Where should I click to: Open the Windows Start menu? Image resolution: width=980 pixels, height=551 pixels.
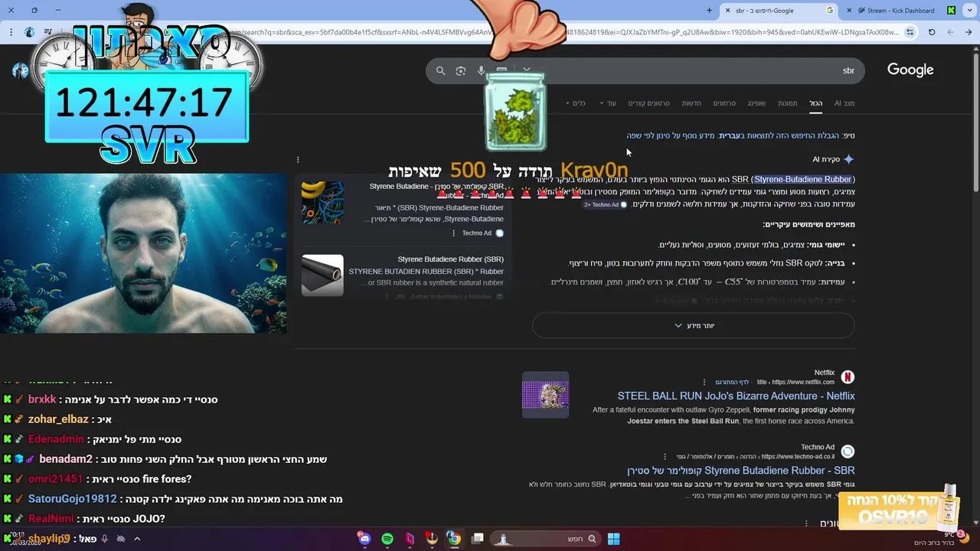(613, 539)
